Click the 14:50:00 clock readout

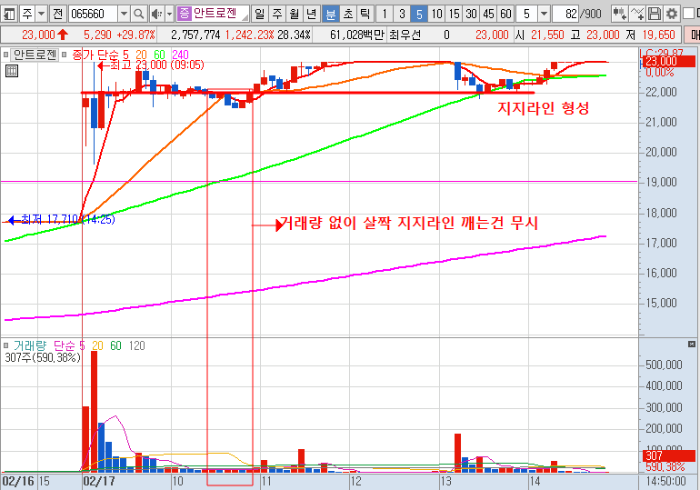click(665, 481)
